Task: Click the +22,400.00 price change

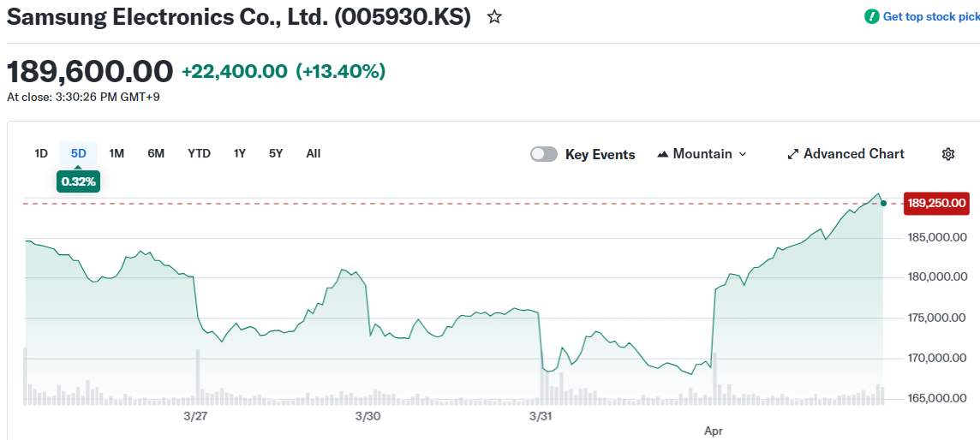Action: tap(235, 72)
